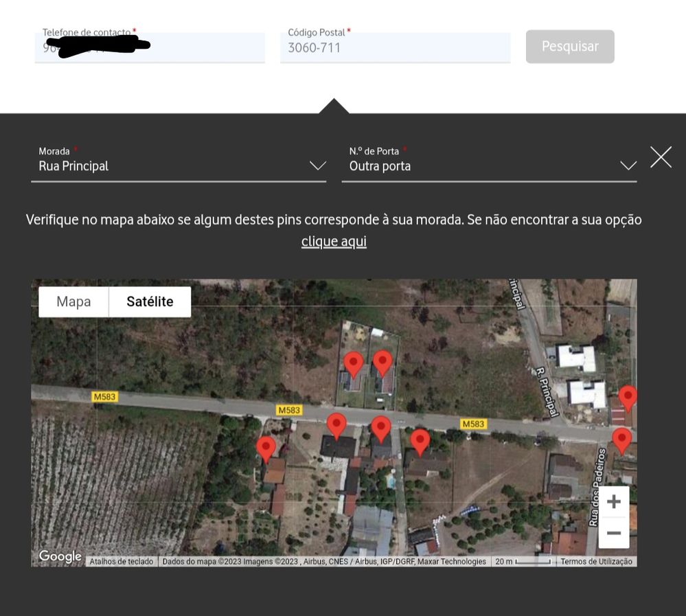686x616 pixels.
Task: Close the address panel with X
Action: coord(661,157)
